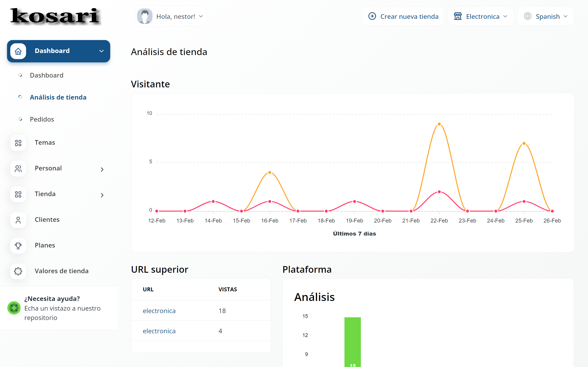This screenshot has width=588, height=367.
Task: Click the Planes trophy icon
Action: coord(18,246)
